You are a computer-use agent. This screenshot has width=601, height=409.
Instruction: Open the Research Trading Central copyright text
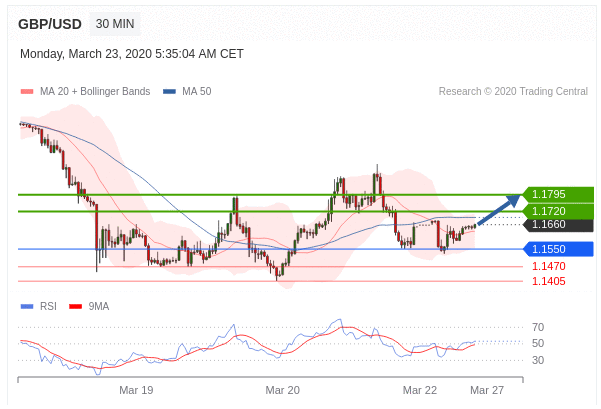tap(513, 92)
